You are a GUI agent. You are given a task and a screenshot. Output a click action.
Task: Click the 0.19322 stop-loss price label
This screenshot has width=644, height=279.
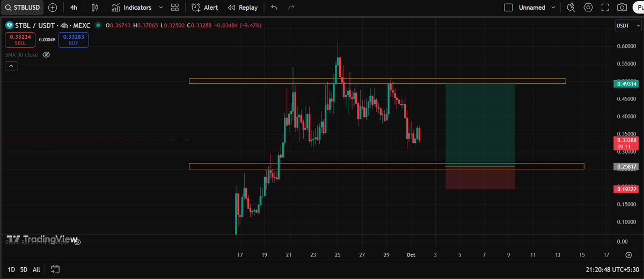[x=626, y=190]
